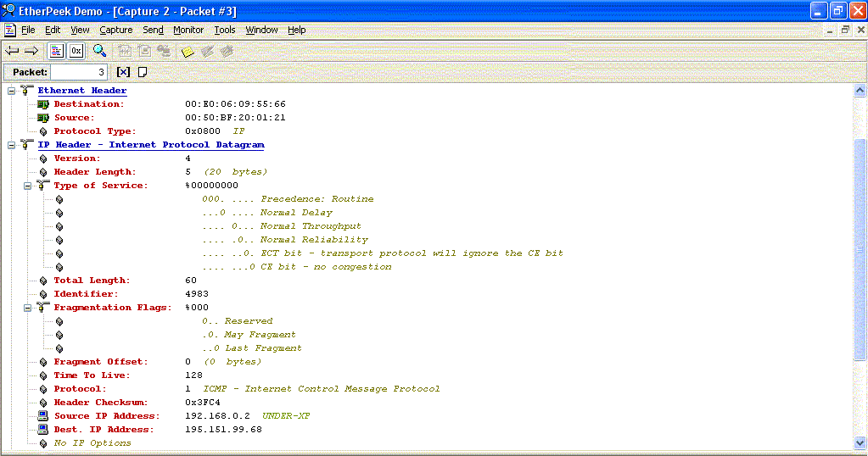Select the destination IP 195.151.99.68

point(224,430)
